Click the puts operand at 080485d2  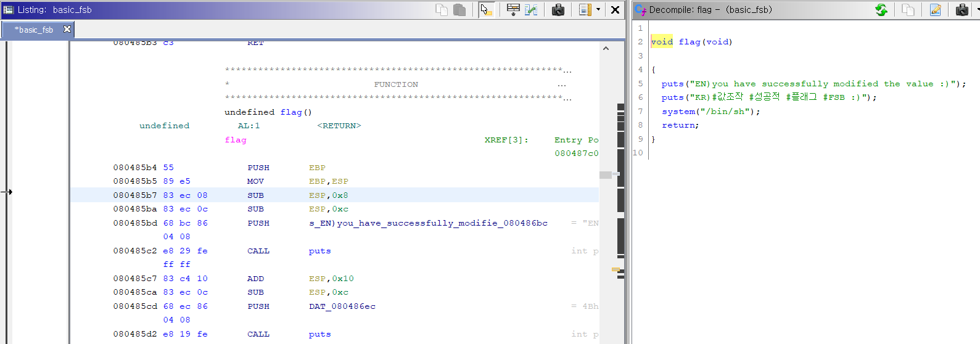319,334
